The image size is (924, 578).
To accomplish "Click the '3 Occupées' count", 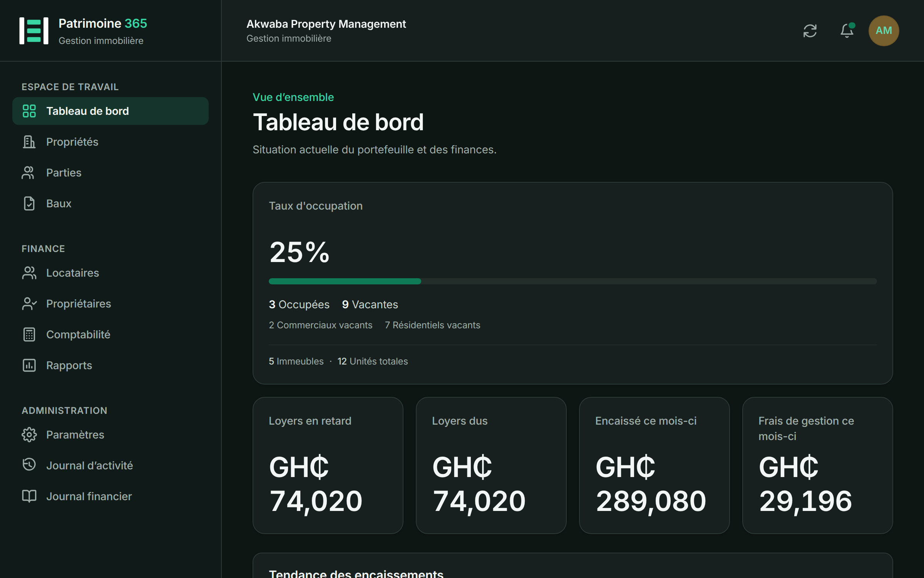I will click(299, 304).
